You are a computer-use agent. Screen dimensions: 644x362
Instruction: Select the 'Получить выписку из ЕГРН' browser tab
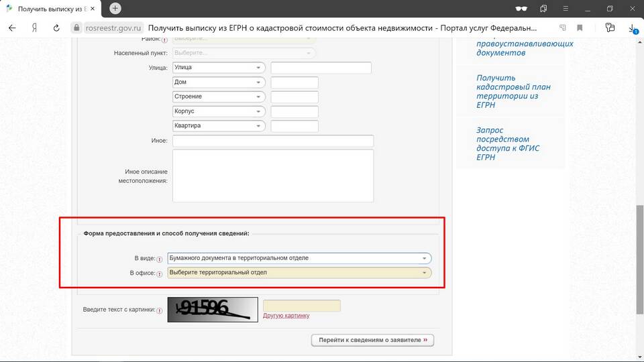tap(54, 9)
